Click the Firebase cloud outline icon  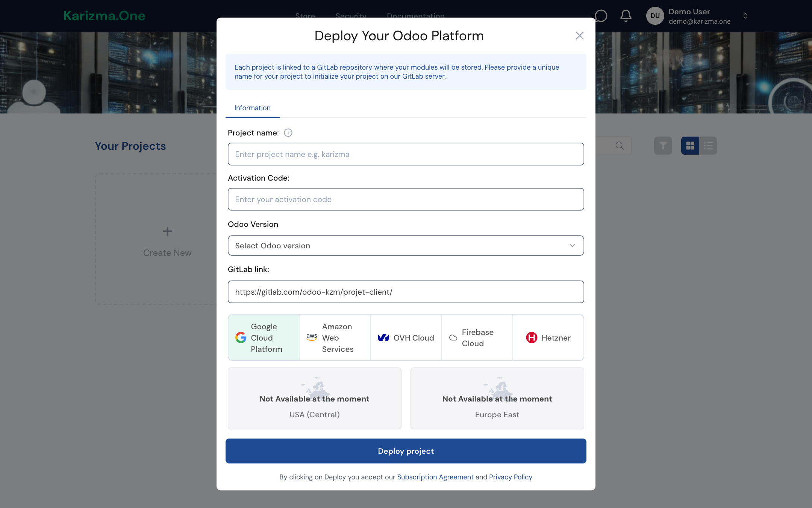click(453, 338)
